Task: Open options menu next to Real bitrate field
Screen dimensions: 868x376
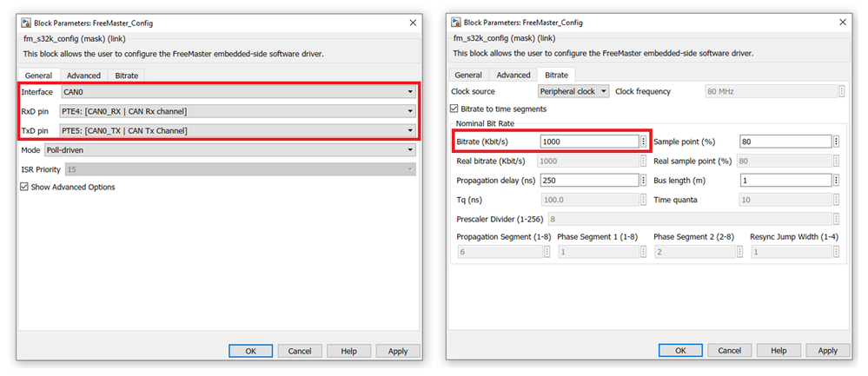Action: (643, 161)
